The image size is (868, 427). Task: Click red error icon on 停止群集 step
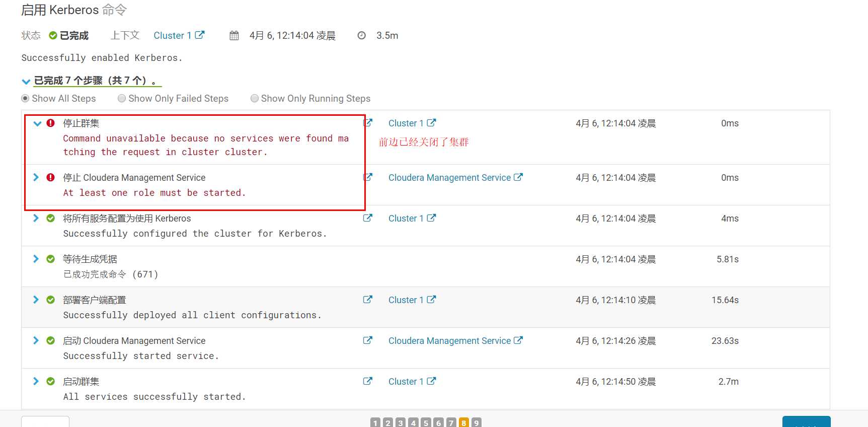[x=51, y=123]
